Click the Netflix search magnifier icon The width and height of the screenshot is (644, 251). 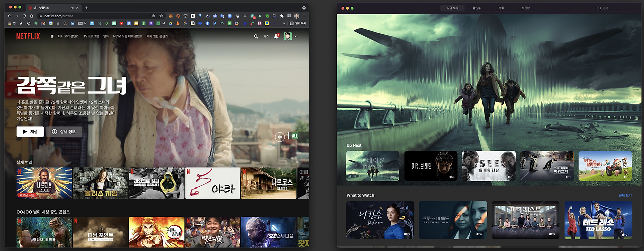click(x=256, y=36)
